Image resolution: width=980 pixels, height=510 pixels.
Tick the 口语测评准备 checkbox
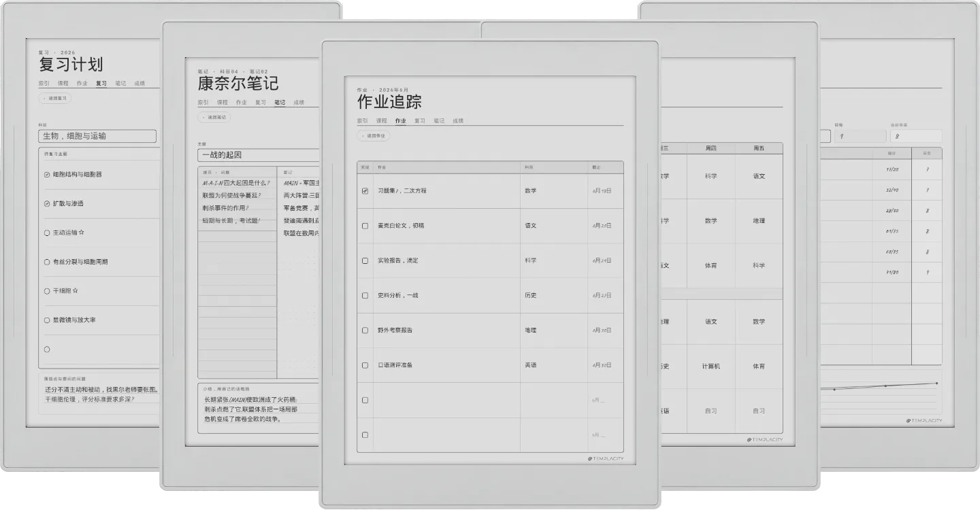[x=365, y=365]
